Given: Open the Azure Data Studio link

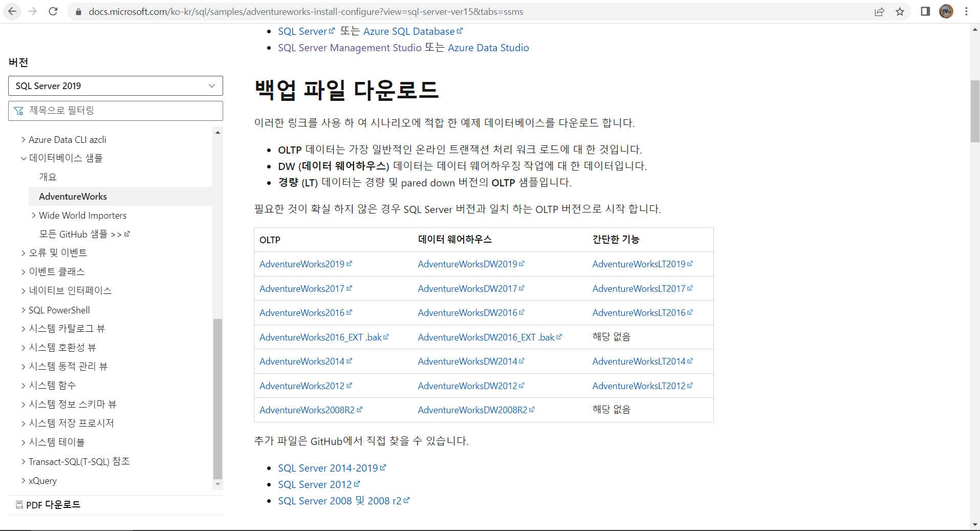Looking at the screenshot, I should [488, 48].
